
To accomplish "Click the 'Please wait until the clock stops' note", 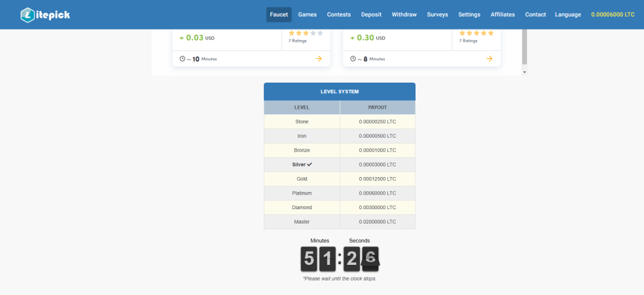I will coord(340,279).
